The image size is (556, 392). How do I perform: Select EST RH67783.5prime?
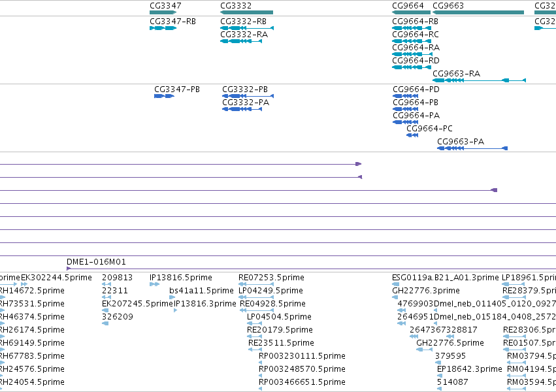point(32,356)
